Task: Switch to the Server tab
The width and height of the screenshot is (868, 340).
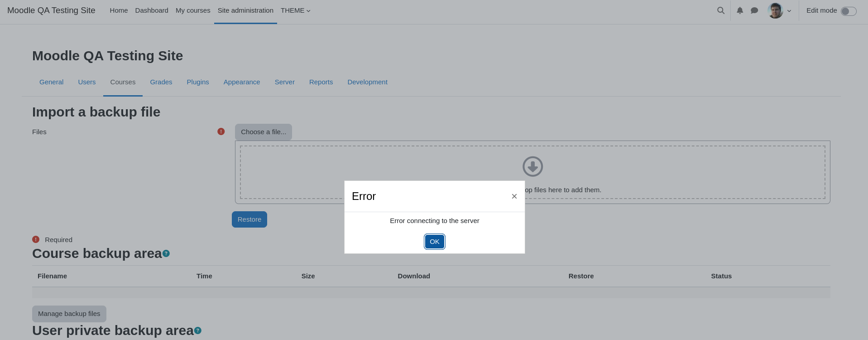Action: [x=285, y=82]
